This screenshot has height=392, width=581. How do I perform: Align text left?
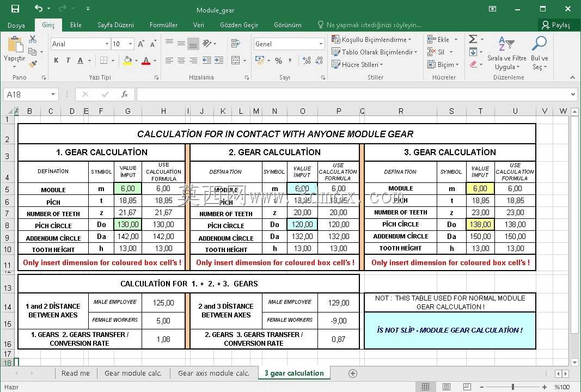[x=169, y=60]
